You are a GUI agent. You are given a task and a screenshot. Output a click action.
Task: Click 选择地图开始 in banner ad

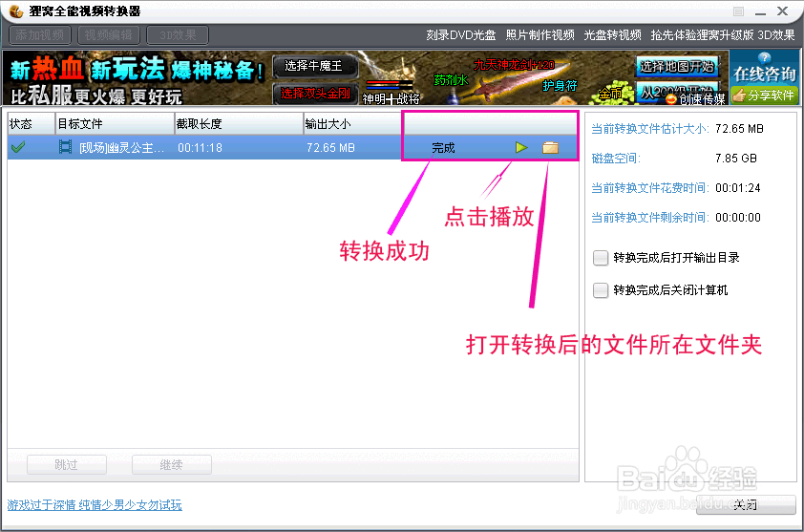[x=676, y=67]
